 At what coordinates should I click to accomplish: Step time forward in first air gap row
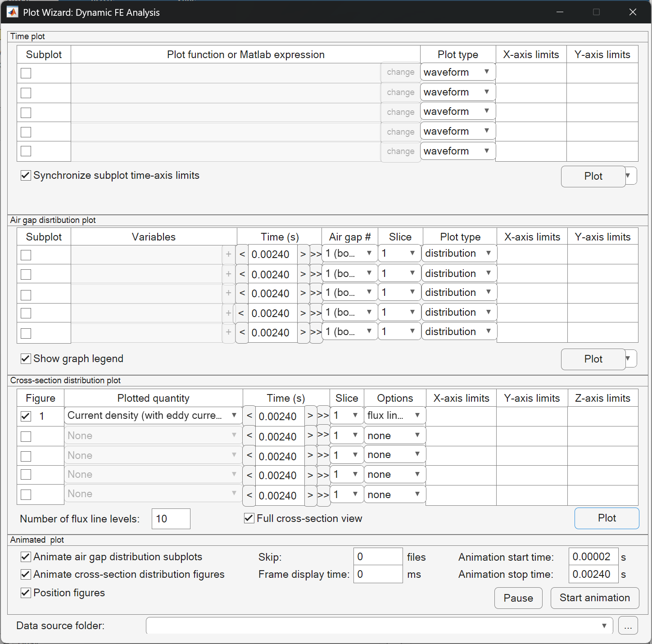tap(303, 254)
